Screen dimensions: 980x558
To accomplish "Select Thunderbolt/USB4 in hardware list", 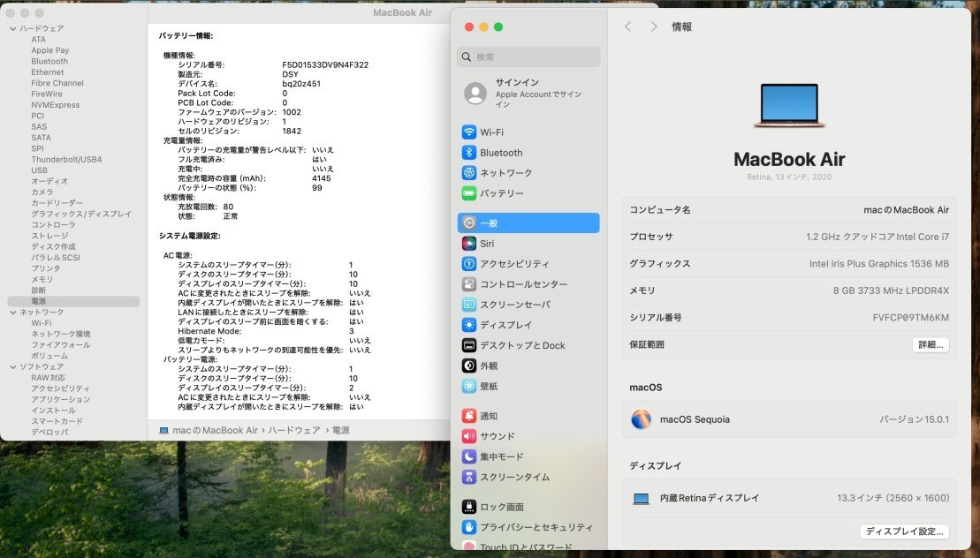I will click(x=66, y=160).
